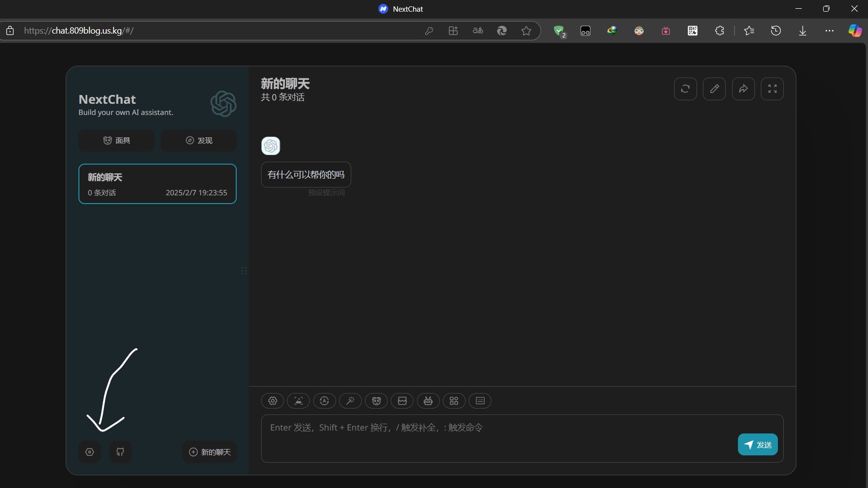868x488 pixels.
Task: Click the Build your own AI assistant tagline
Action: (126, 113)
